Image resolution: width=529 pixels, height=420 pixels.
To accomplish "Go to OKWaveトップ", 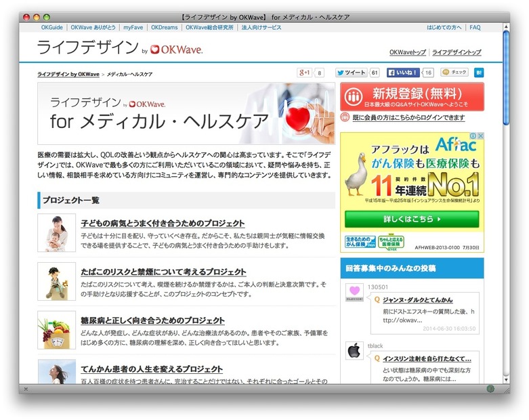I will (x=408, y=52).
